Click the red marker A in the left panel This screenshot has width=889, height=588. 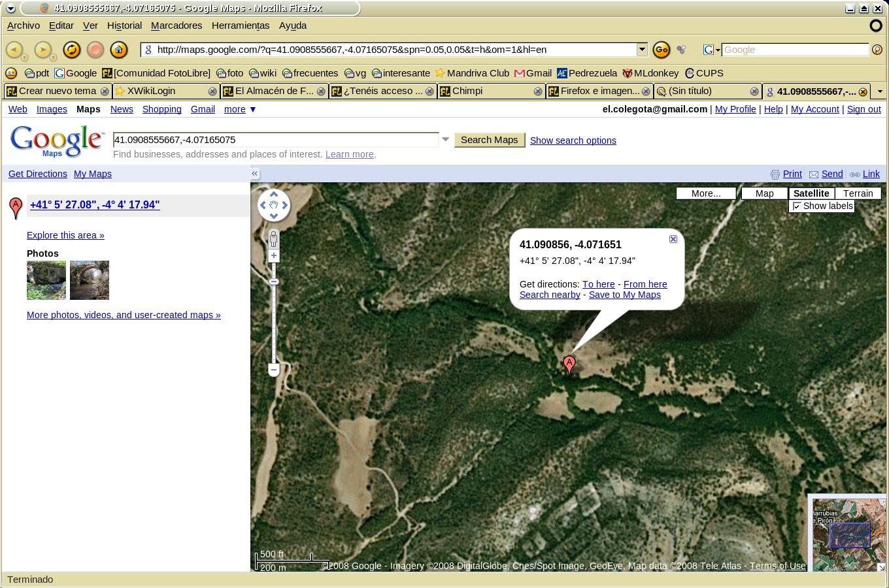coord(16,208)
